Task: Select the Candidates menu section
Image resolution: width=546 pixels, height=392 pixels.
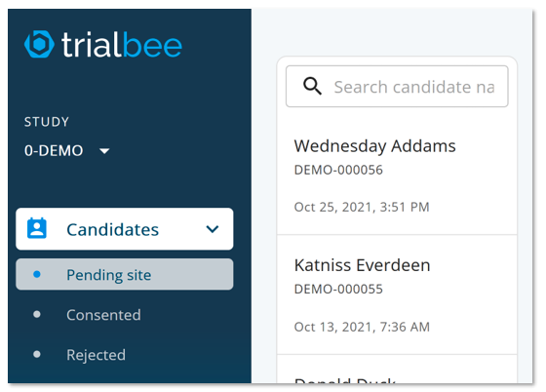Action: tap(125, 229)
